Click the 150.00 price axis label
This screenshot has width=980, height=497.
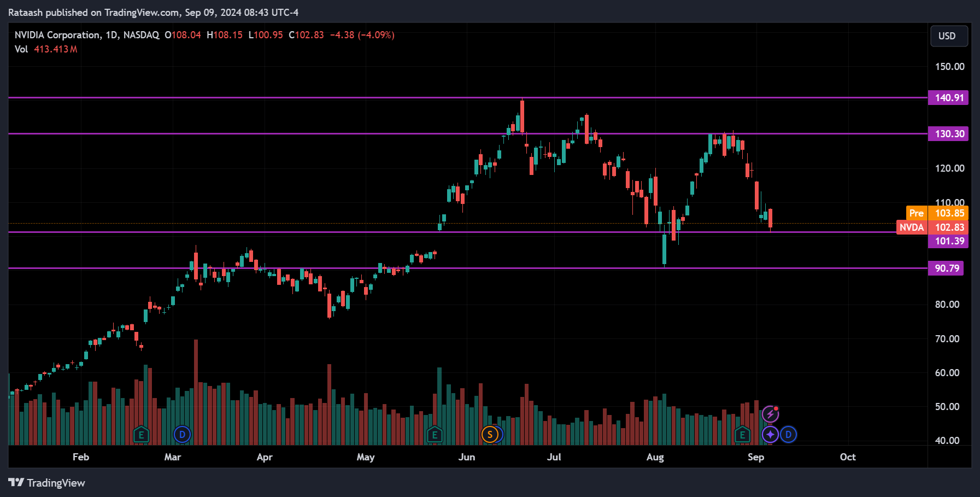tap(950, 67)
